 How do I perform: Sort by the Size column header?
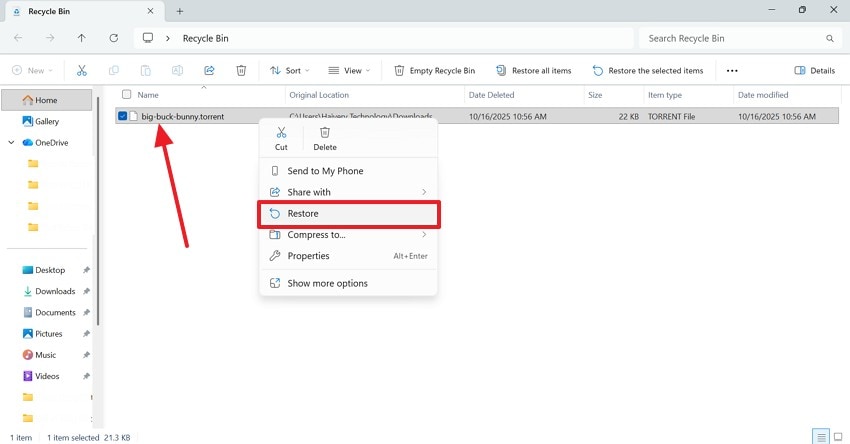pos(595,95)
